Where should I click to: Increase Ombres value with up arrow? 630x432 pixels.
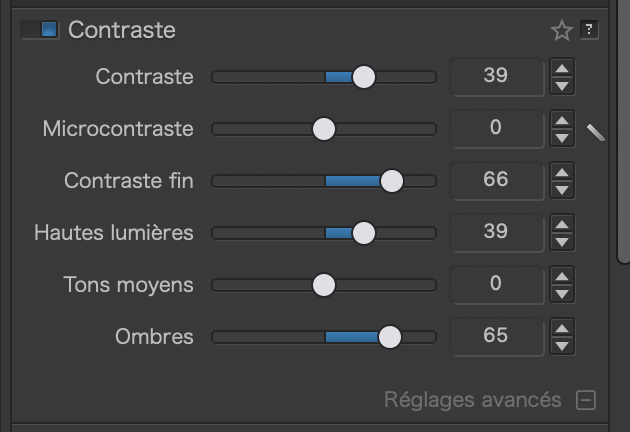pyautogui.click(x=563, y=328)
